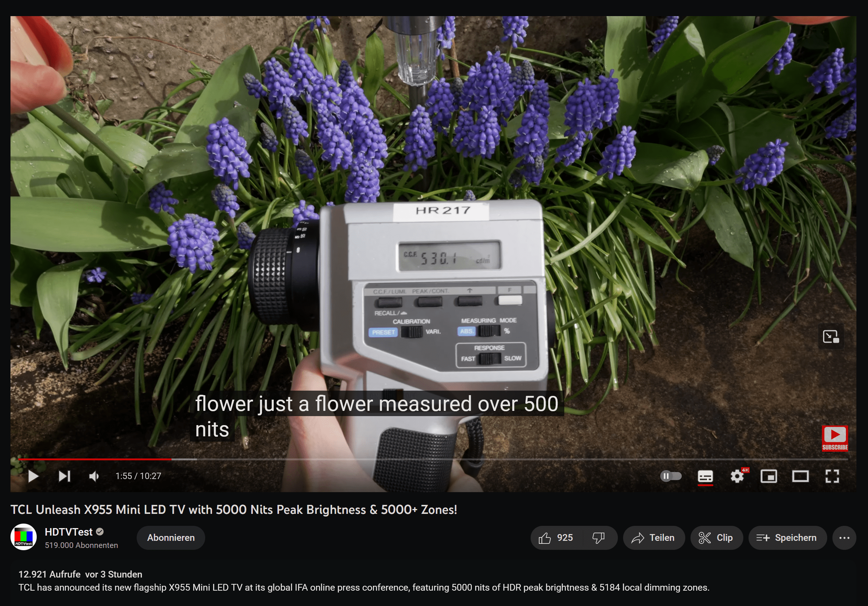Dislike the video with thumbs down
Viewport: 868px width, 606px height.
599,537
